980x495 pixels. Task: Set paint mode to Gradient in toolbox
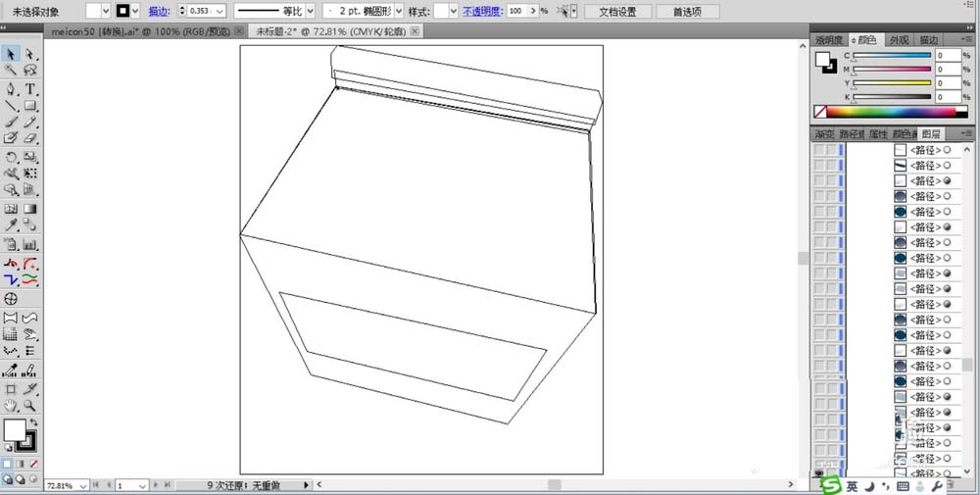[x=20, y=465]
